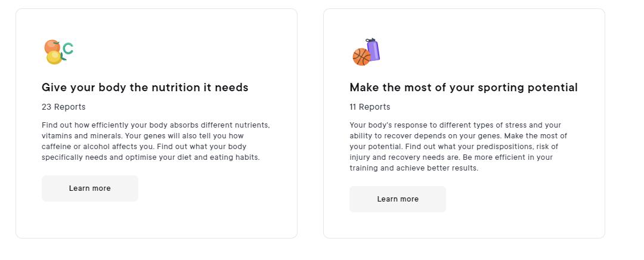The image size is (644, 260).
Task: Click 'Give your body the nutrition it needs' heading
Action: [x=145, y=88]
